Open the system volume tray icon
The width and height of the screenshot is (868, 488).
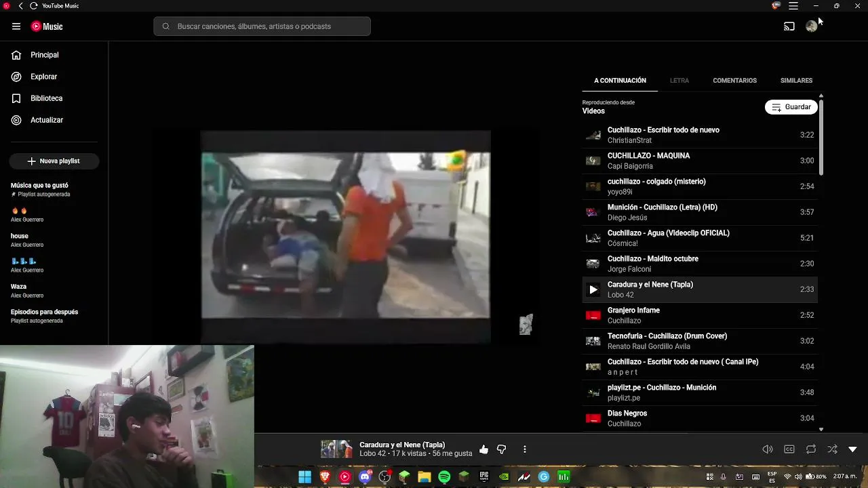(x=797, y=477)
